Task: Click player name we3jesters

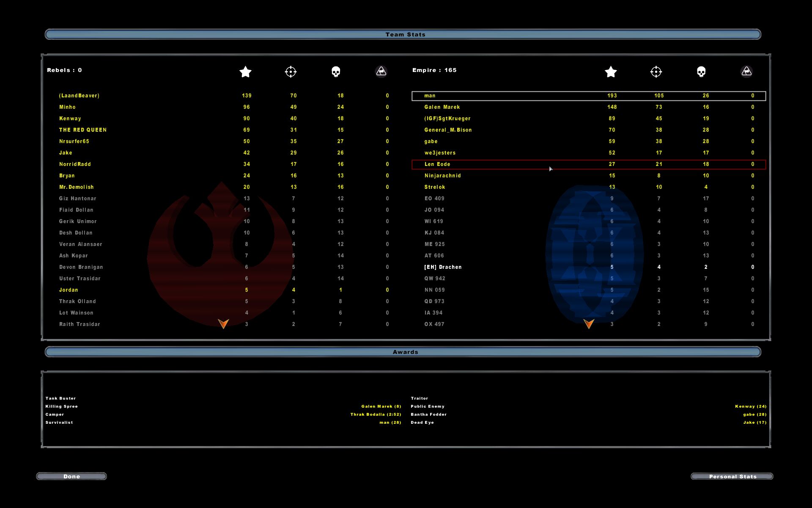Action: pos(440,153)
